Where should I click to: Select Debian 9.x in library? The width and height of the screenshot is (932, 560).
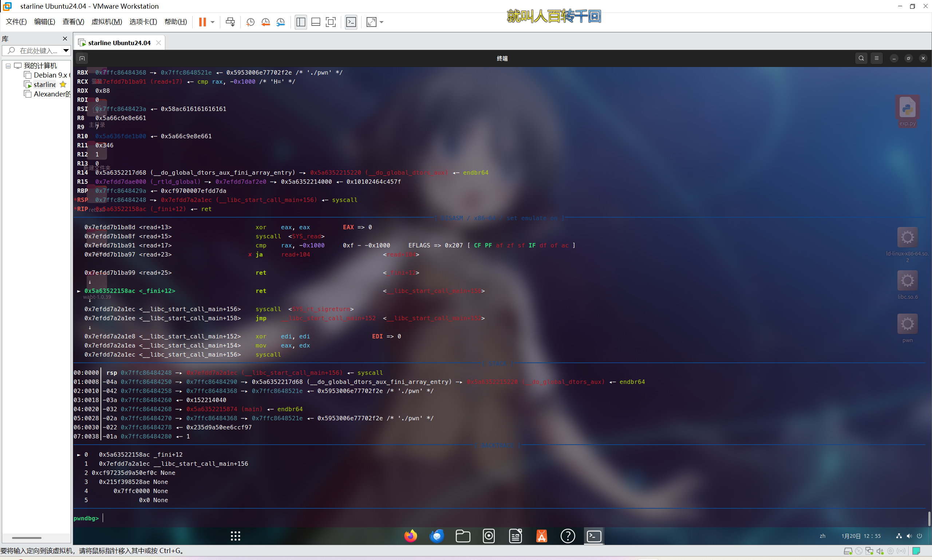click(x=50, y=75)
